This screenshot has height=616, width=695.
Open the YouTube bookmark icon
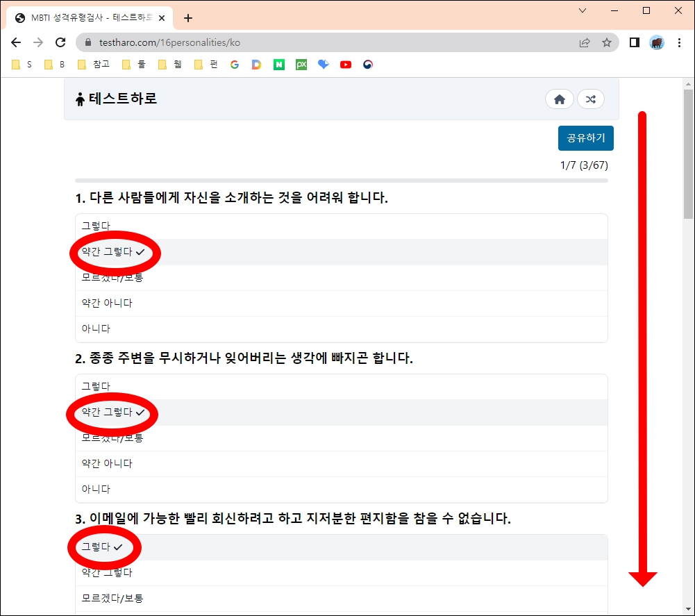pos(345,64)
